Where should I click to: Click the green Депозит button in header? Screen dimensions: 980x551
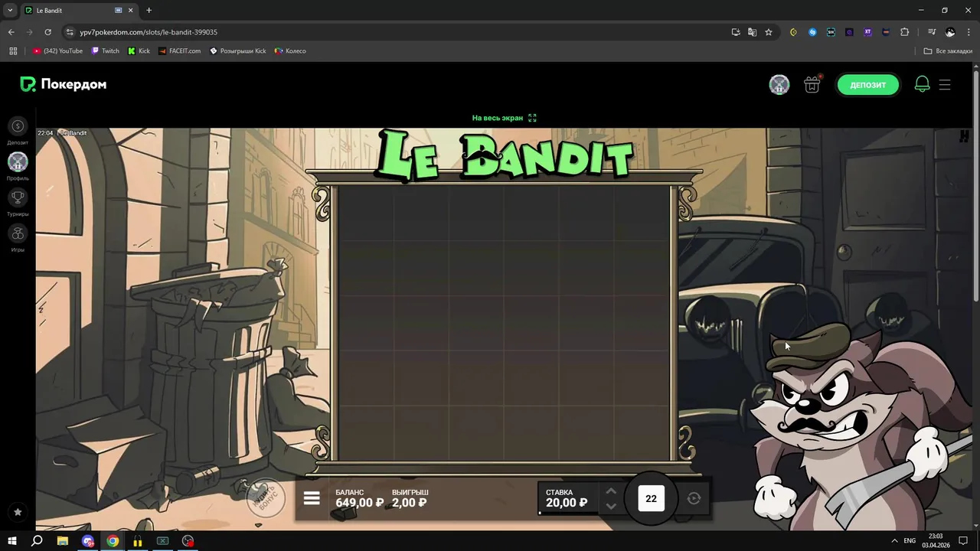tap(867, 85)
